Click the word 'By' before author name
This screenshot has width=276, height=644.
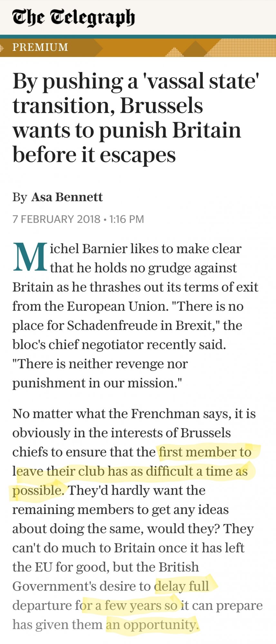pyautogui.click(x=20, y=197)
